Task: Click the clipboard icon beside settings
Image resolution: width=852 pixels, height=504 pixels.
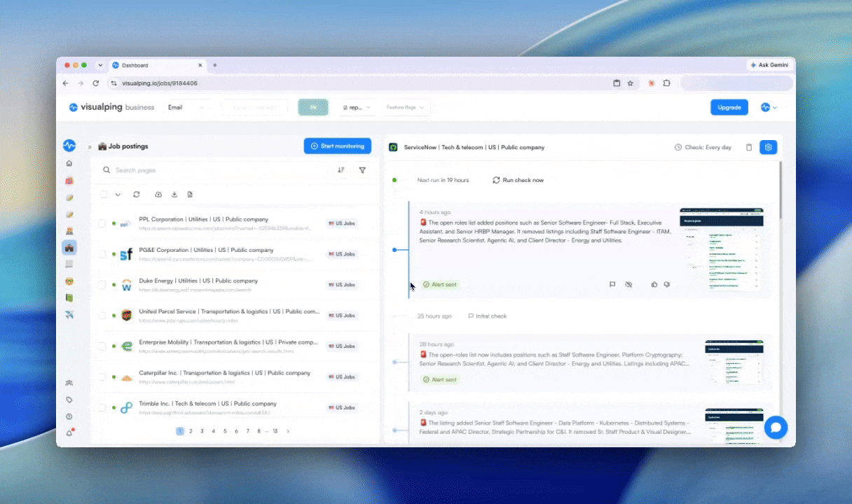Action: (x=748, y=147)
